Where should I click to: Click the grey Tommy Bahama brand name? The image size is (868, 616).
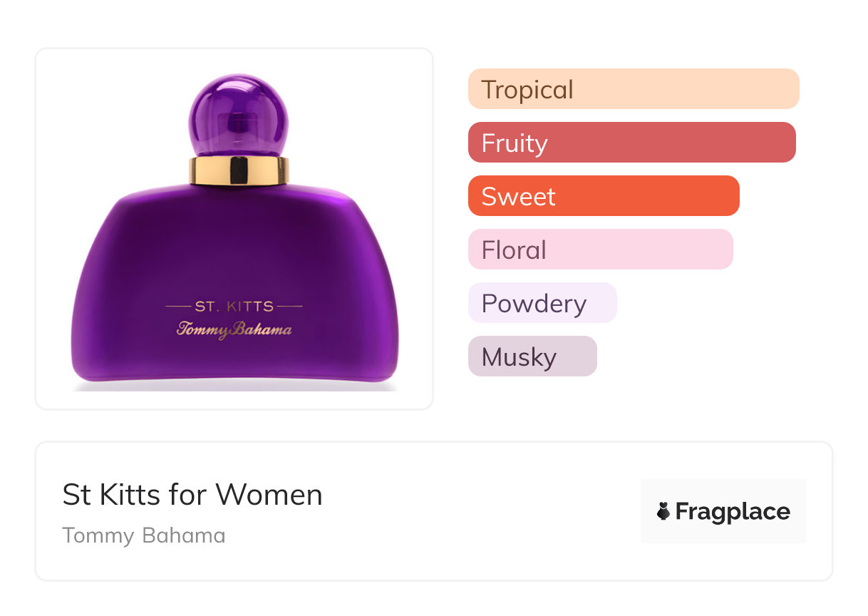(x=144, y=535)
